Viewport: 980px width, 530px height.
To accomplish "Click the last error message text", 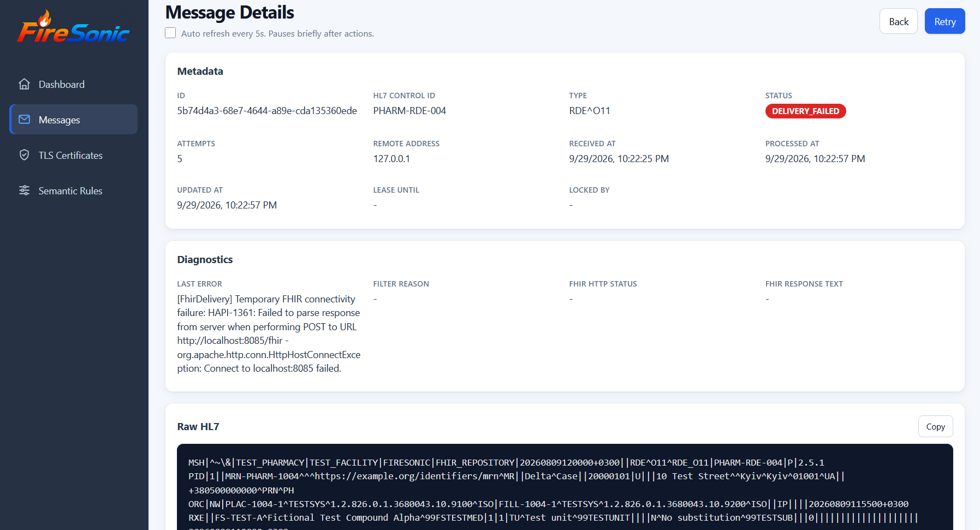I will point(269,334).
